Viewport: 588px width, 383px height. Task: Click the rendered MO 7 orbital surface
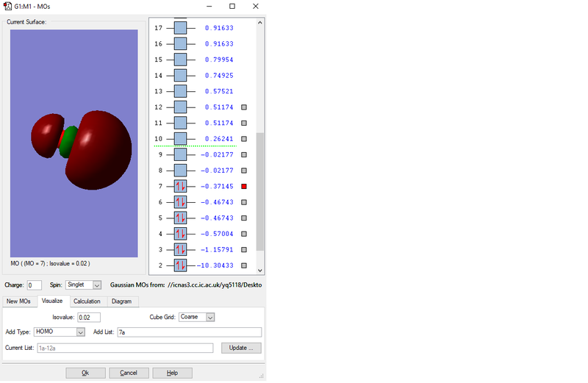pyautogui.click(x=82, y=149)
